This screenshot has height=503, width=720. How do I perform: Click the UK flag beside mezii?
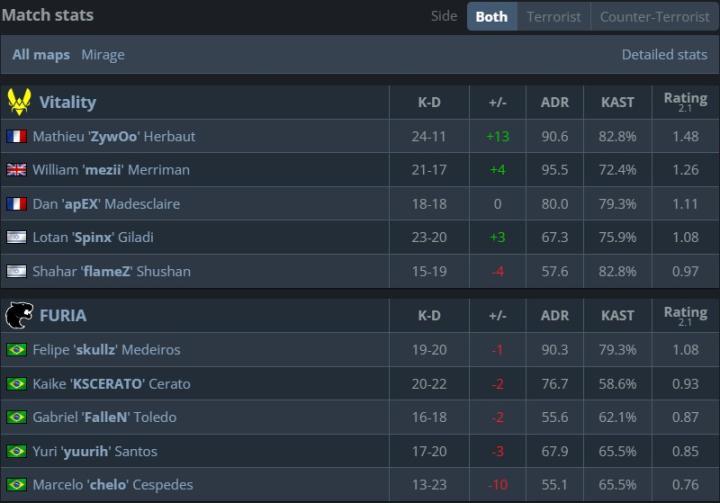[x=17, y=170]
